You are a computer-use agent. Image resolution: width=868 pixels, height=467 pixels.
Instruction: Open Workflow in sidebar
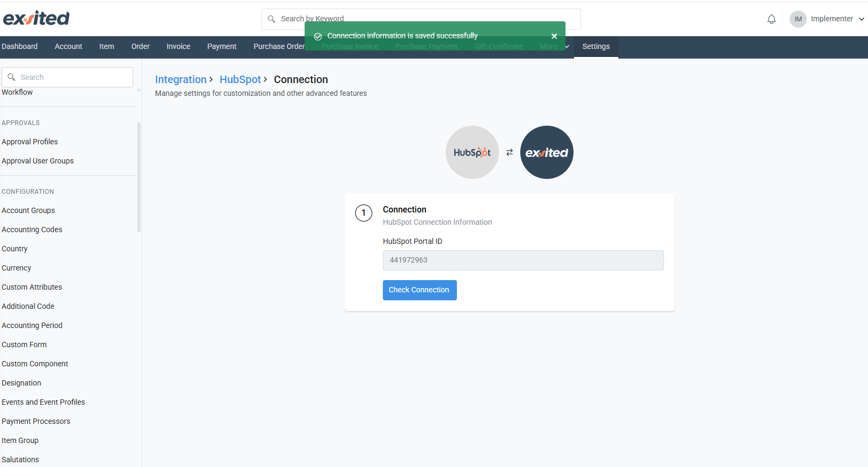pyautogui.click(x=17, y=92)
